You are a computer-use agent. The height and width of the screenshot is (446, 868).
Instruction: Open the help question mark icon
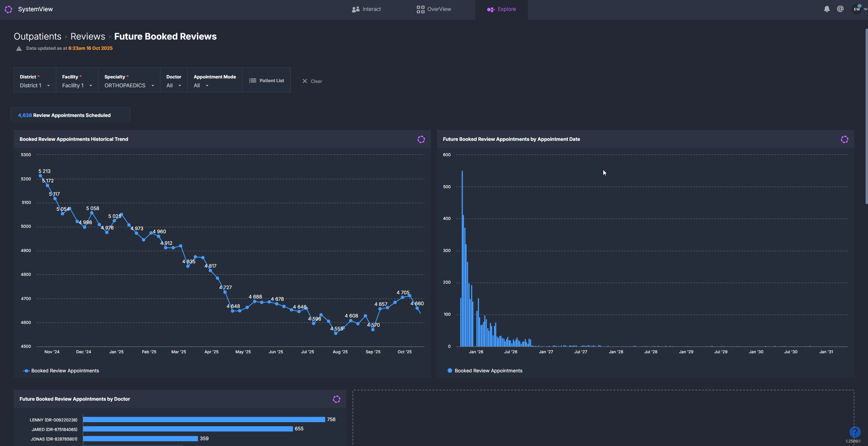[x=855, y=432]
